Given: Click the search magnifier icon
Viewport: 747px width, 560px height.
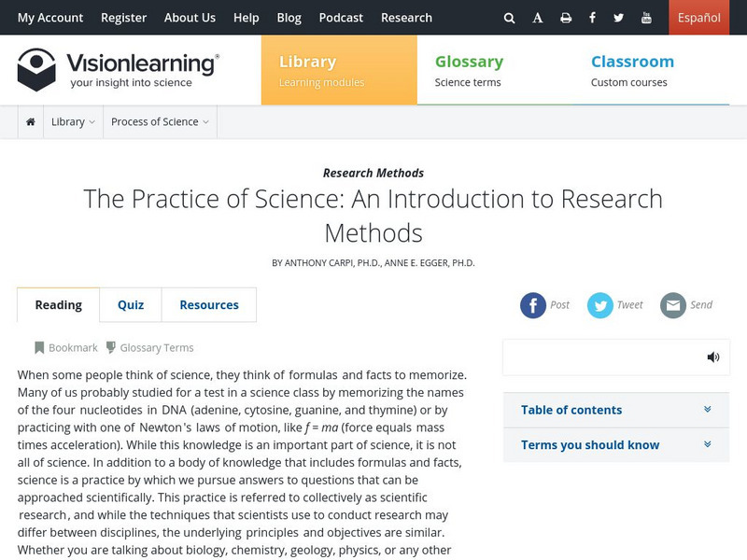Looking at the screenshot, I should (509, 18).
